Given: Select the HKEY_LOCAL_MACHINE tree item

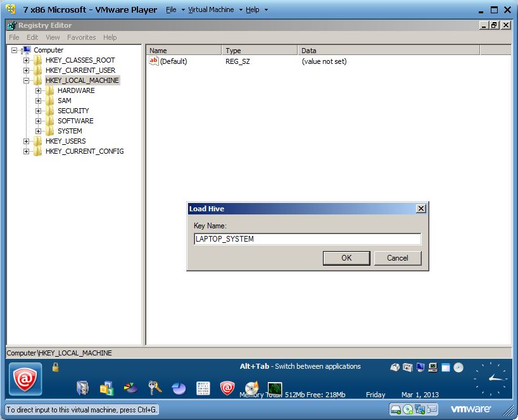Looking at the screenshot, I should [x=82, y=80].
